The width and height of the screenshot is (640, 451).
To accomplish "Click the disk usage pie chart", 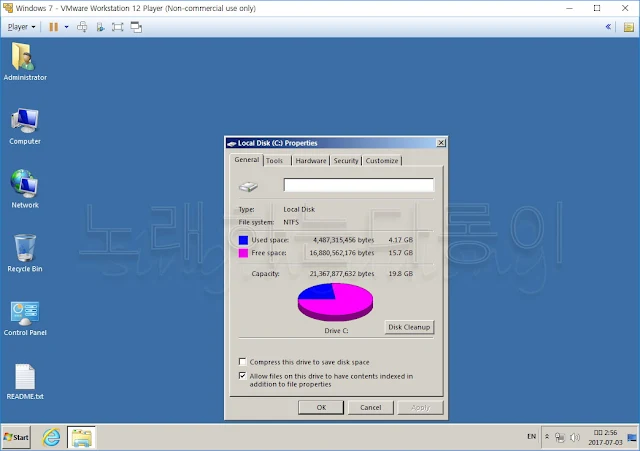I will (335, 302).
